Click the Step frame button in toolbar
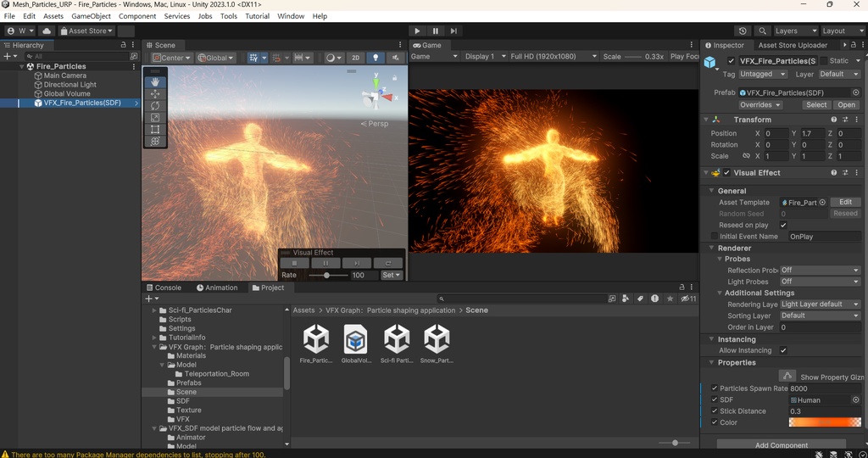 tap(454, 31)
